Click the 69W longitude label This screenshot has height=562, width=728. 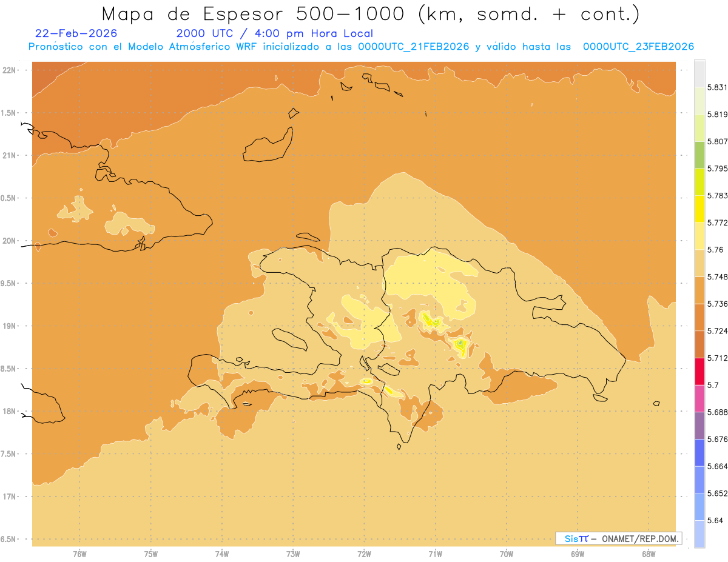tap(578, 554)
